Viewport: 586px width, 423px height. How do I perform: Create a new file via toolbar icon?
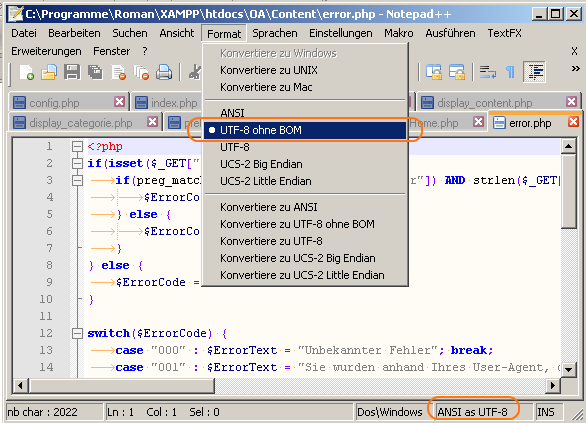(27, 72)
